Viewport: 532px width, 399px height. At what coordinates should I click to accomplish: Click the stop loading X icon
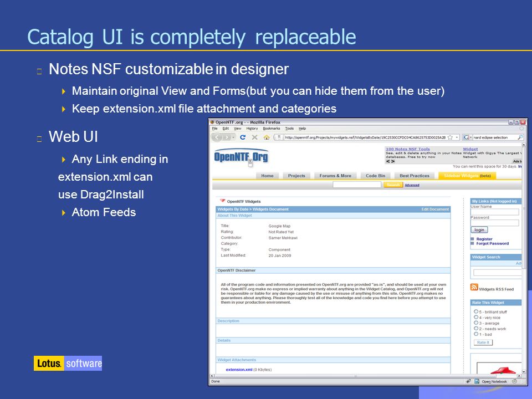[254, 137]
